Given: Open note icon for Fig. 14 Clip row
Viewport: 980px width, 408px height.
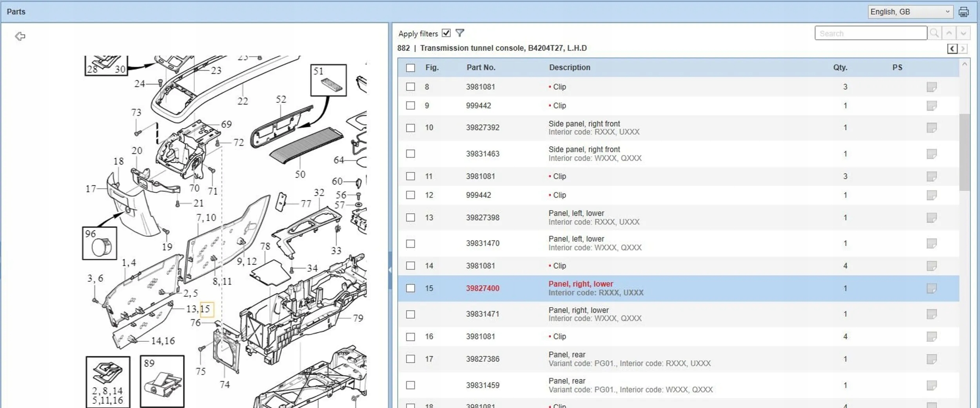Looking at the screenshot, I should click(931, 266).
